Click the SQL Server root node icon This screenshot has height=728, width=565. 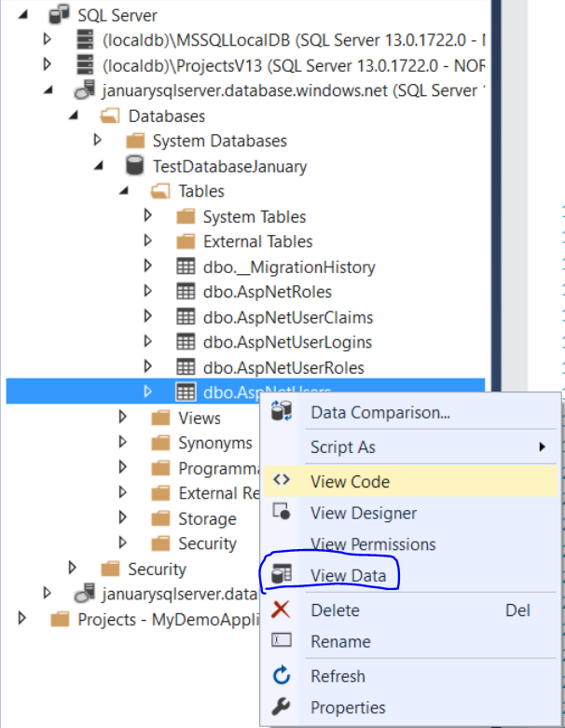coord(59,14)
